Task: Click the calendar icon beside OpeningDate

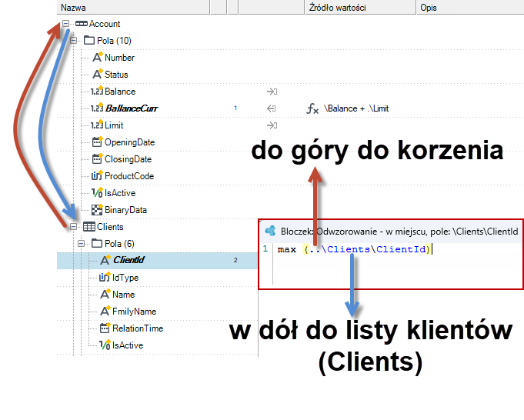Action: click(x=97, y=142)
